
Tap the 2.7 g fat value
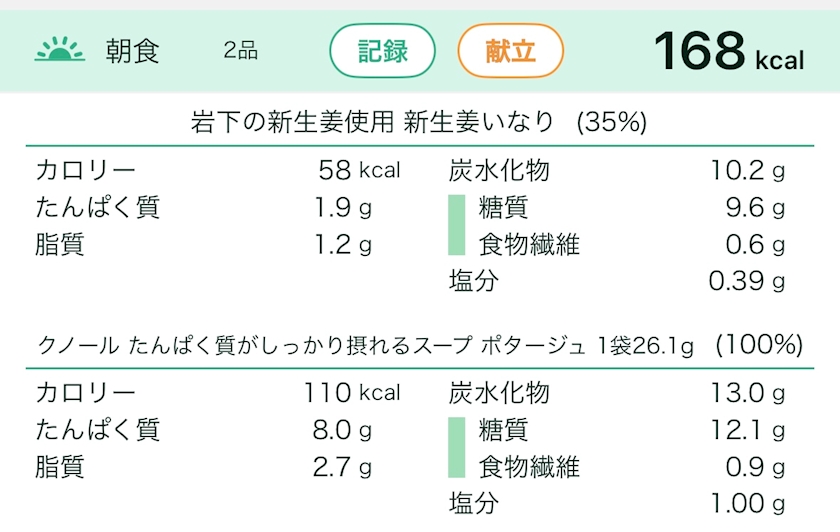coord(342,467)
